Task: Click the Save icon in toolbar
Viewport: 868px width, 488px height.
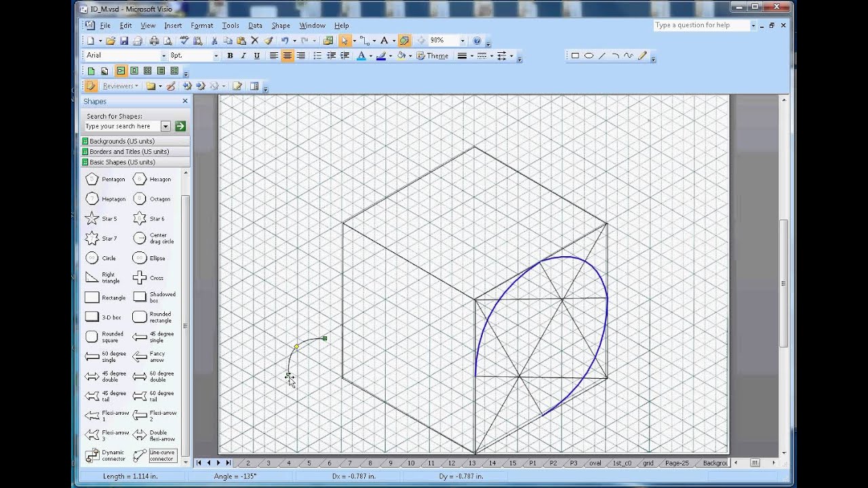Action: coord(123,41)
